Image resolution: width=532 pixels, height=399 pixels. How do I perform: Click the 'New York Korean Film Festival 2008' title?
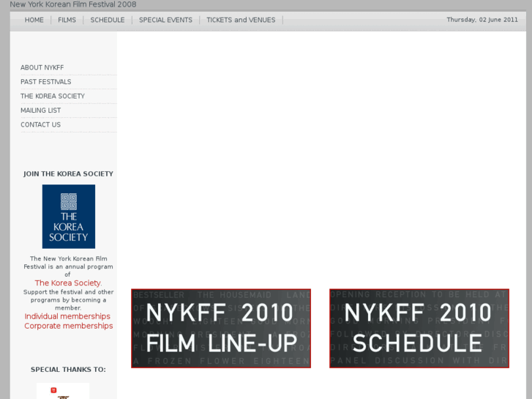(x=73, y=4)
